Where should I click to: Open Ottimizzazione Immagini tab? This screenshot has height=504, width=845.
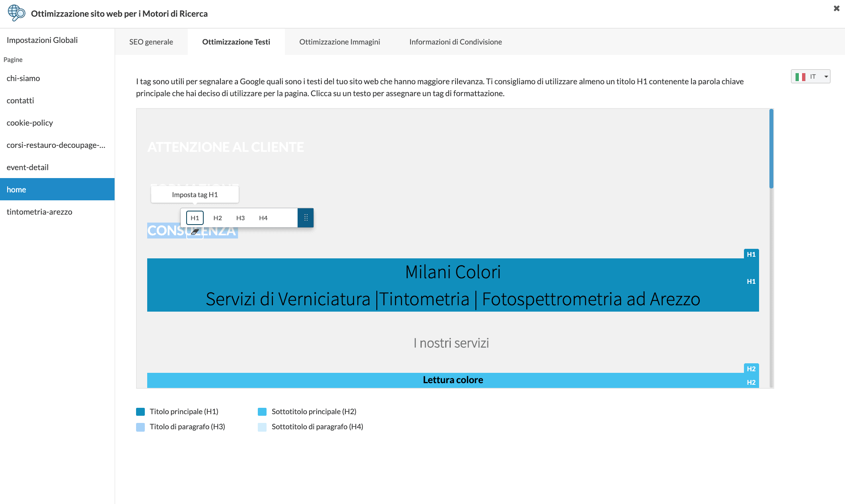[x=339, y=42]
